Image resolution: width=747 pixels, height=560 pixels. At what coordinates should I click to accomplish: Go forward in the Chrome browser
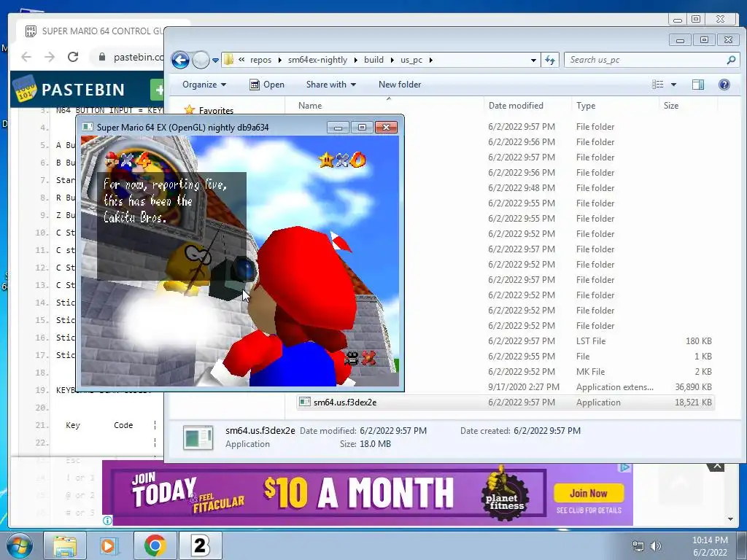pyautogui.click(x=50, y=57)
